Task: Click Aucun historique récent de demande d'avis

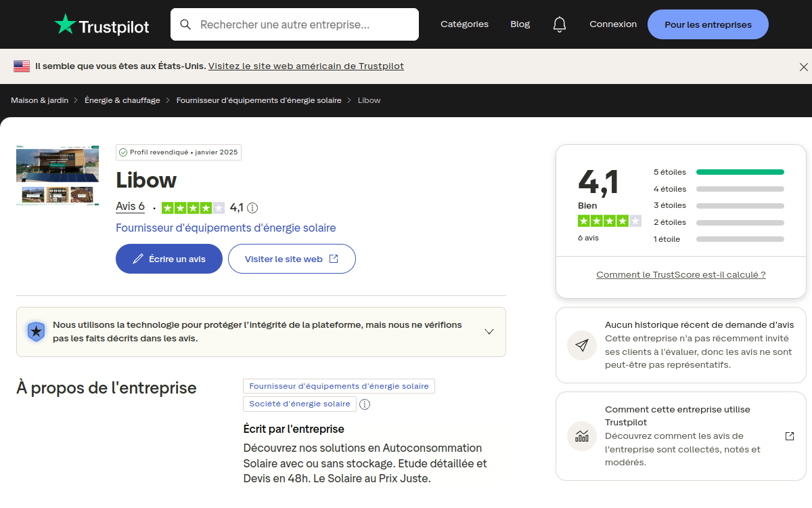Action: pyautogui.click(x=700, y=325)
